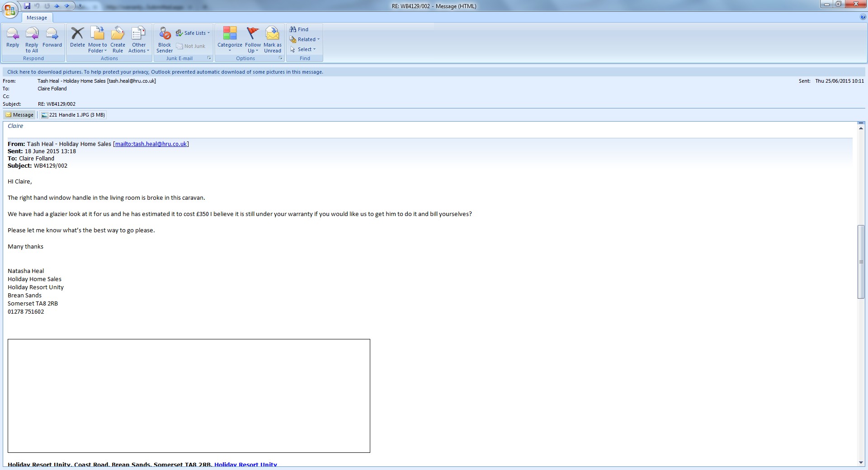Open the mailto:tash.heal@hru.co.uk link
Image resolution: width=868 pixels, height=470 pixels.
(151, 144)
